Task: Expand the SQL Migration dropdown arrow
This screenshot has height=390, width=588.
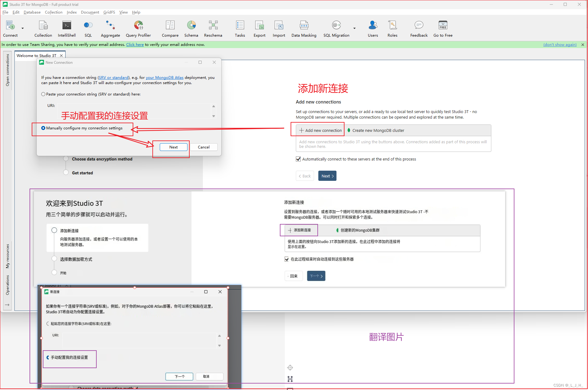Action: (x=354, y=28)
